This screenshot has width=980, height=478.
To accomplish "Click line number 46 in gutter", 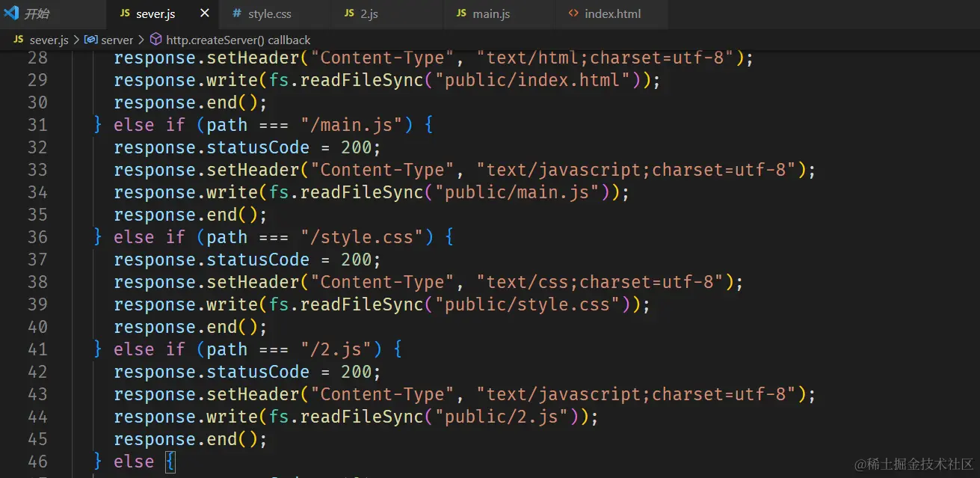I will coord(37,462).
